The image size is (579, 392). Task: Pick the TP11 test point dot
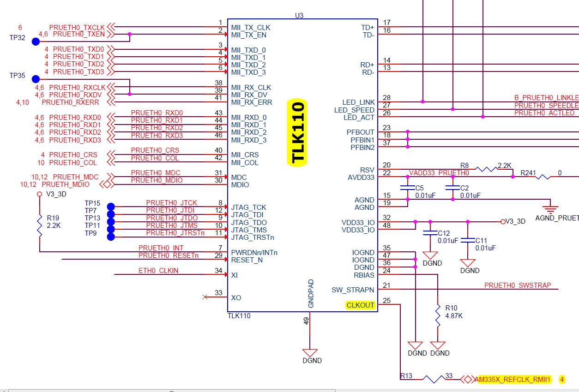pyautogui.click(x=111, y=229)
